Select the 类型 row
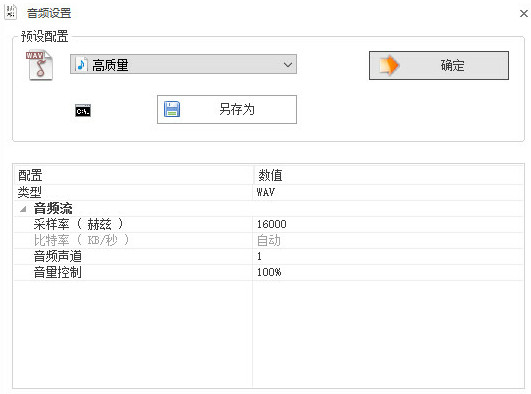This screenshot has width=531, height=394. pos(268,192)
